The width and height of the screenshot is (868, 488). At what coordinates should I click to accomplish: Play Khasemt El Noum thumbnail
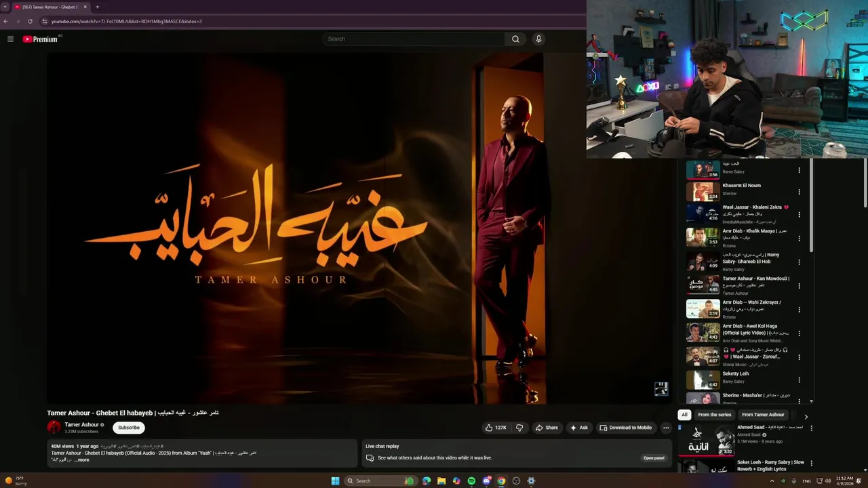tap(703, 192)
